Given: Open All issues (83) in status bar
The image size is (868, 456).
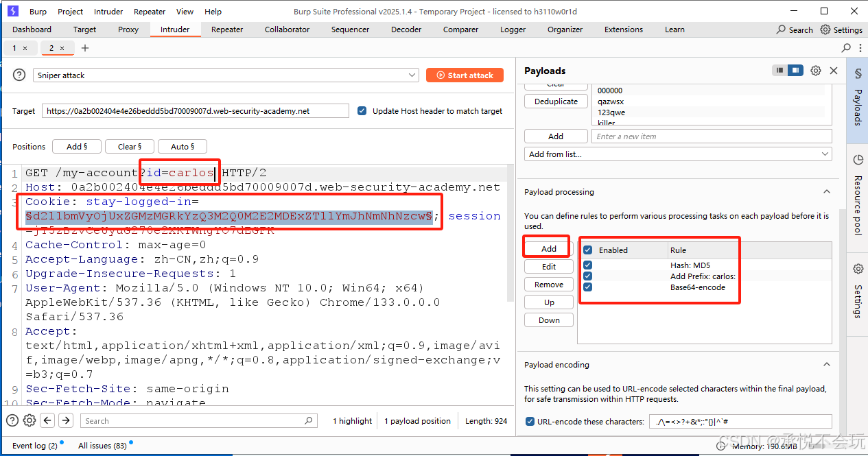Looking at the screenshot, I should pos(104,446).
